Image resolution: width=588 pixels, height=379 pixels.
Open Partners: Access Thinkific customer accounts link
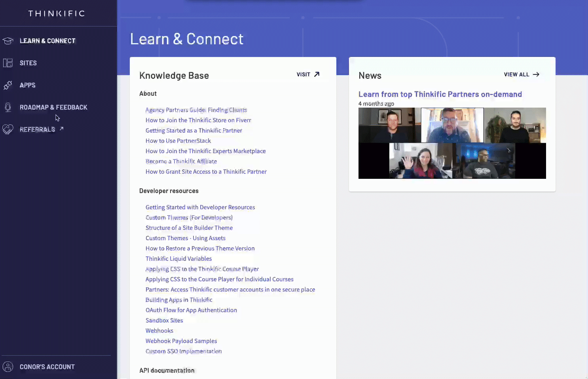tap(230, 290)
